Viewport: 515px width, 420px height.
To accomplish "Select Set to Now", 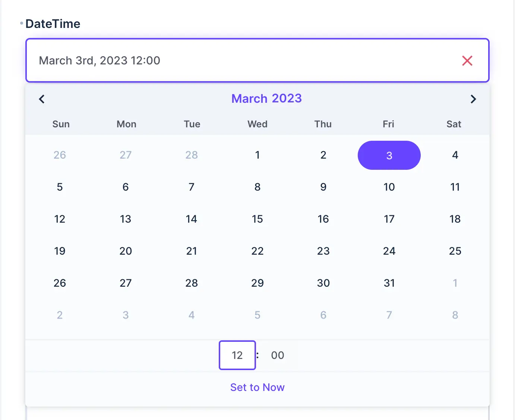I will tap(257, 387).
